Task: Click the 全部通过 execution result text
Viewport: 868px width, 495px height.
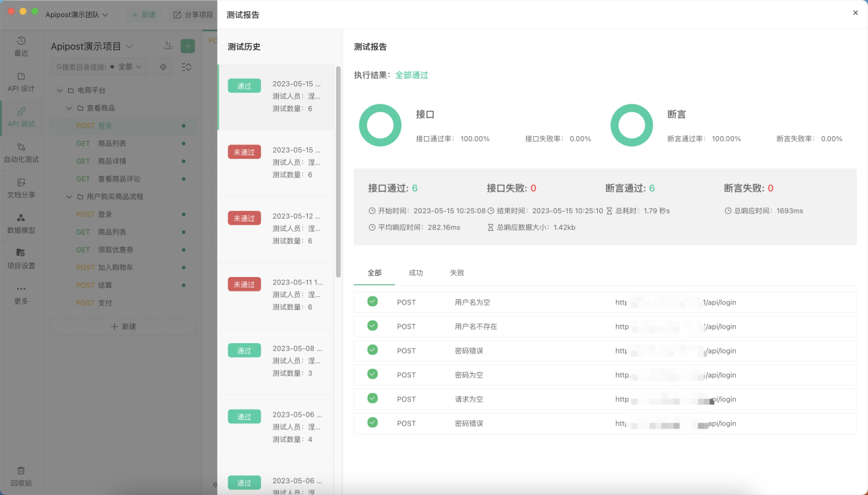Action: click(412, 75)
